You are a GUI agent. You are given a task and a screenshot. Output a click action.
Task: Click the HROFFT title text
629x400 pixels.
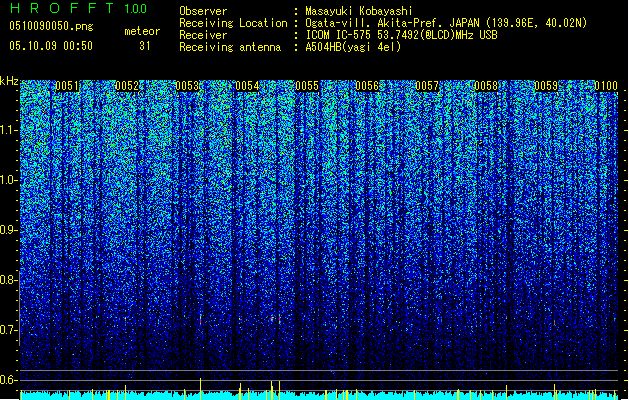click(x=62, y=8)
